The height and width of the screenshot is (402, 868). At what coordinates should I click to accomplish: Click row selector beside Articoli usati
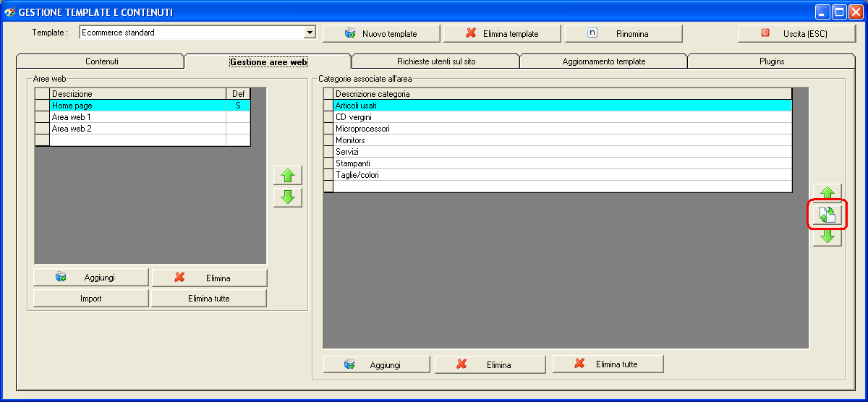(x=328, y=106)
